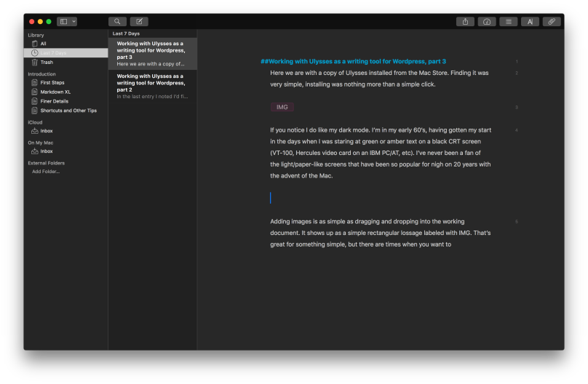The image size is (588, 384).
Task: Click the iCloud section header
Action: (35, 122)
